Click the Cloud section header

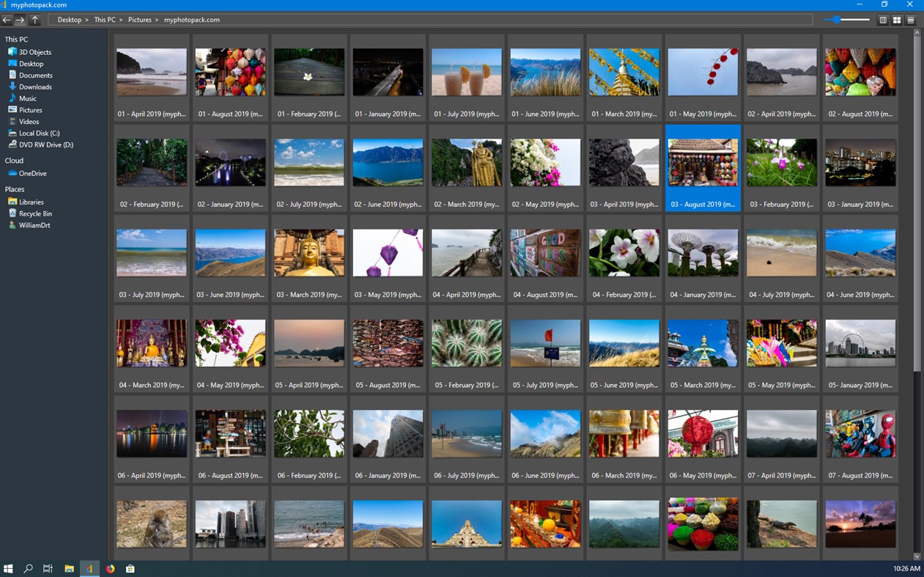(14, 161)
